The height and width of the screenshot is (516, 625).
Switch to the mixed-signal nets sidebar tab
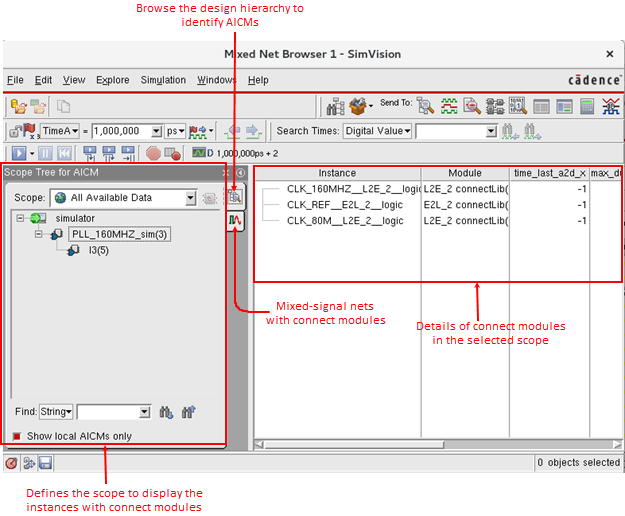click(x=235, y=220)
